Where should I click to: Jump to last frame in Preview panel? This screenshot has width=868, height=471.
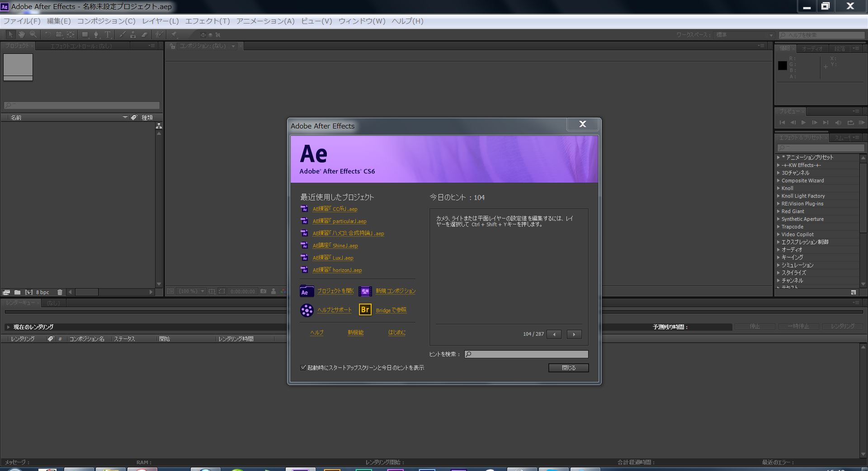pyautogui.click(x=826, y=123)
